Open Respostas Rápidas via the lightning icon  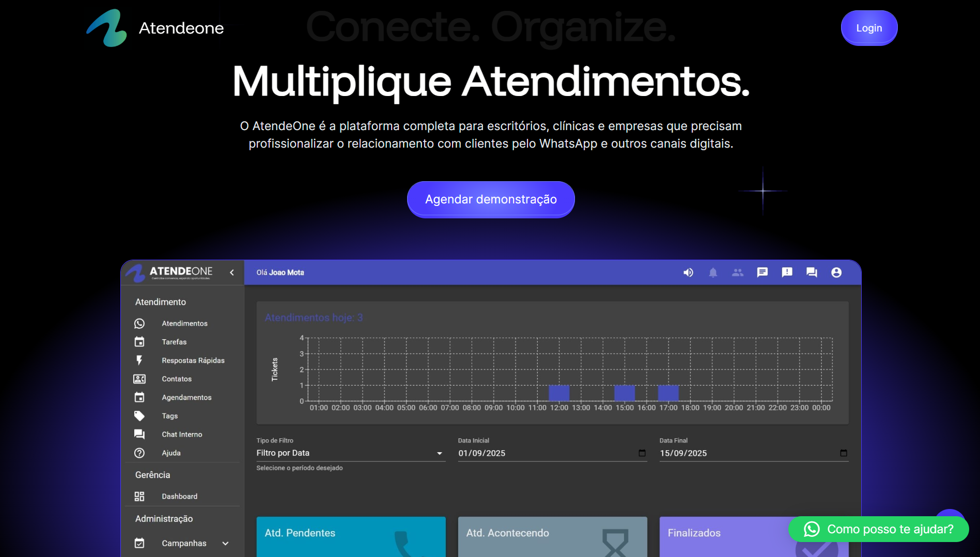tap(139, 360)
